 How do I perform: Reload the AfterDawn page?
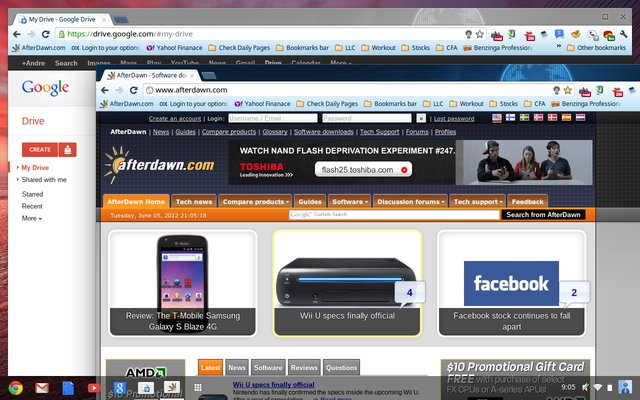133,90
